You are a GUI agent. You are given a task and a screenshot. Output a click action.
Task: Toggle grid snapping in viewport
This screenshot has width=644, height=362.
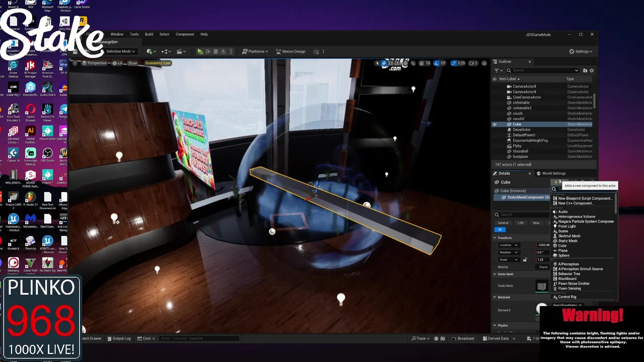[421, 63]
